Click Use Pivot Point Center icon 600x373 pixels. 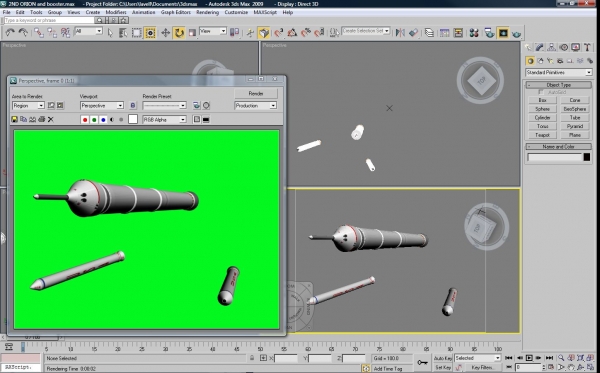(x=234, y=33)
